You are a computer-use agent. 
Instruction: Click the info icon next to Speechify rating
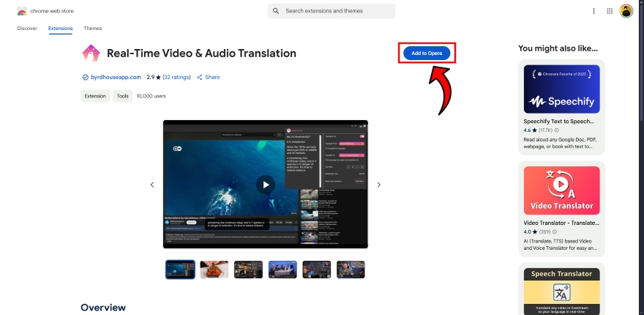pos(556,130)
